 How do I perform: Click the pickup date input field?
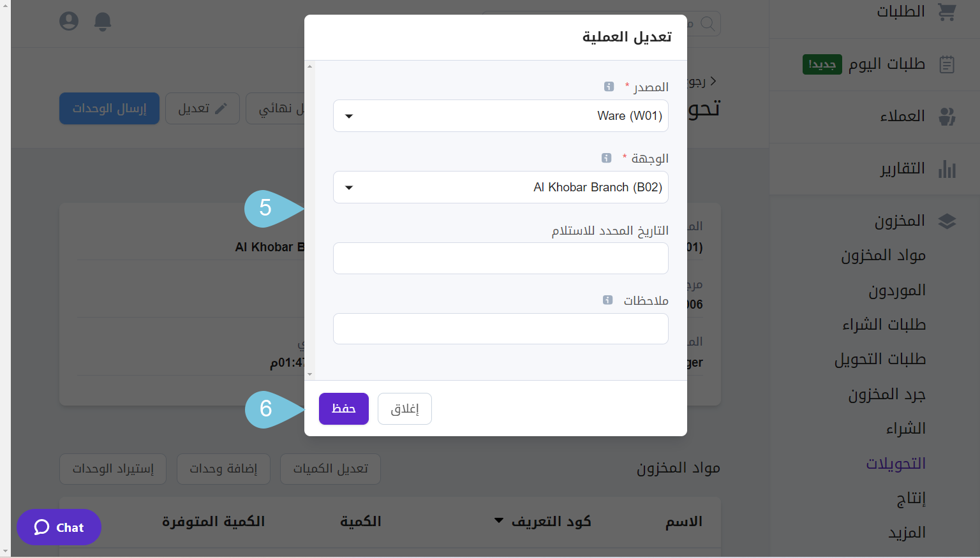pos(500,258)
